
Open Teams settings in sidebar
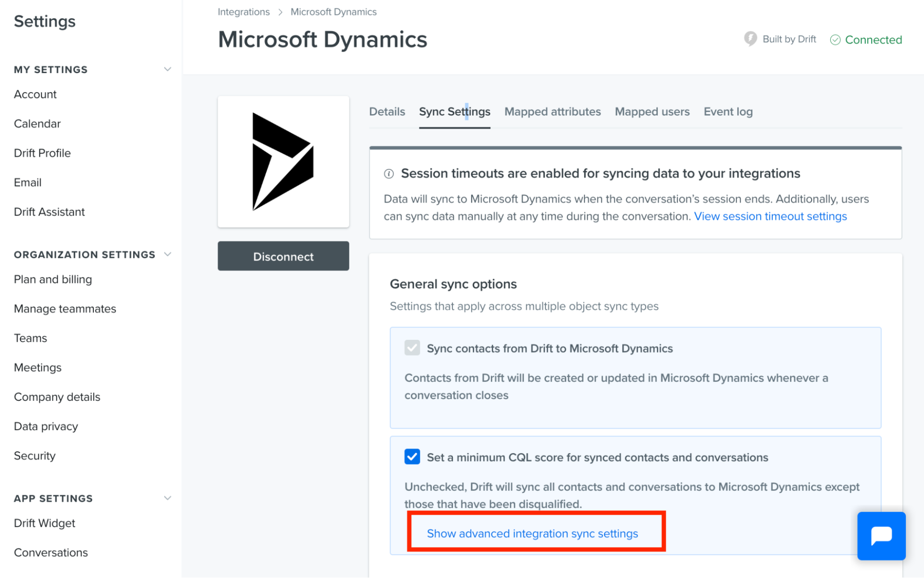31,338
